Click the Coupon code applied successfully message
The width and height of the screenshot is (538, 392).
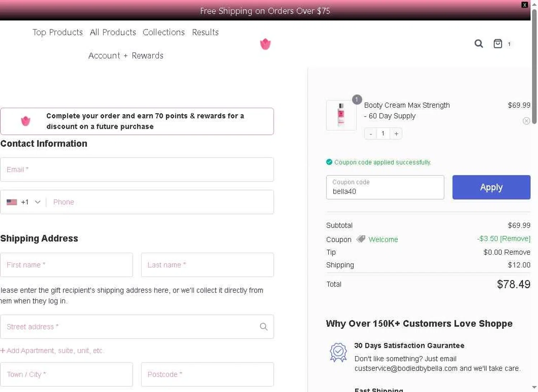pyautogui.click(x=382, y=162)
